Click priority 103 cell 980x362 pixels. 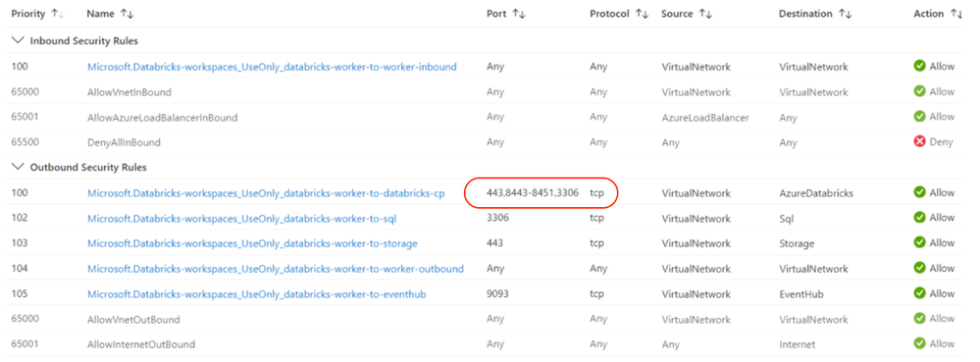[20, 243]
